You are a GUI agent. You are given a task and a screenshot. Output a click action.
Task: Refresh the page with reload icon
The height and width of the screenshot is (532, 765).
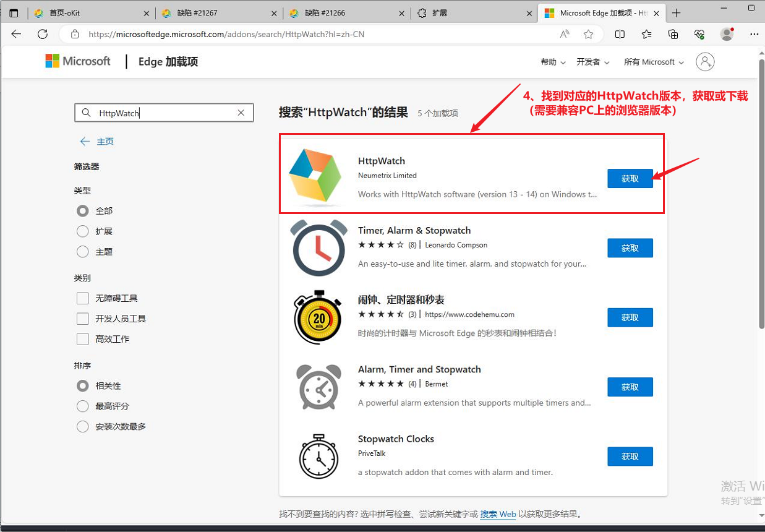(43, 34)
